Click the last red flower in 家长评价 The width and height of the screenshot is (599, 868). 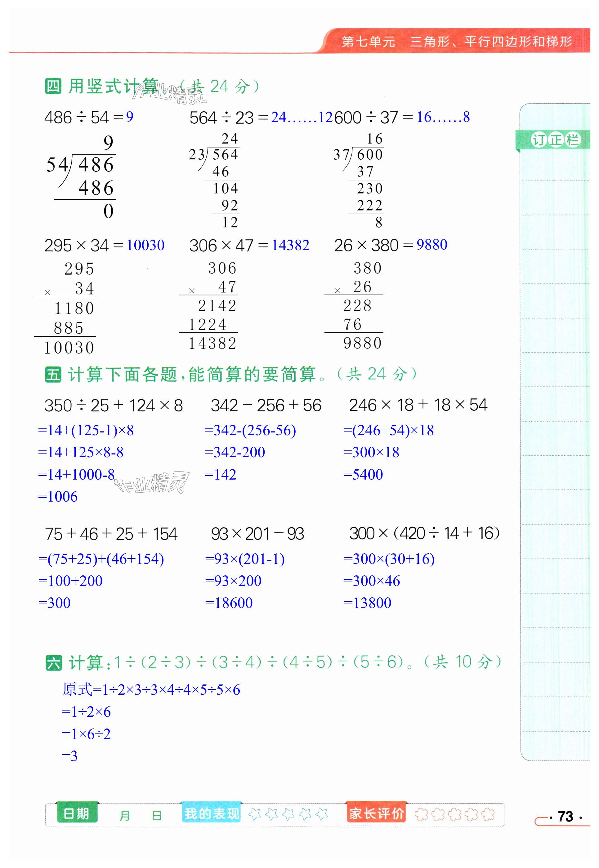[x=488, y=814]
